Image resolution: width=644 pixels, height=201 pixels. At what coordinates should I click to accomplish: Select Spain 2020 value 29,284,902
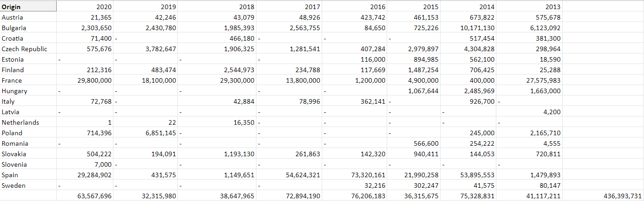pos(85,175)
